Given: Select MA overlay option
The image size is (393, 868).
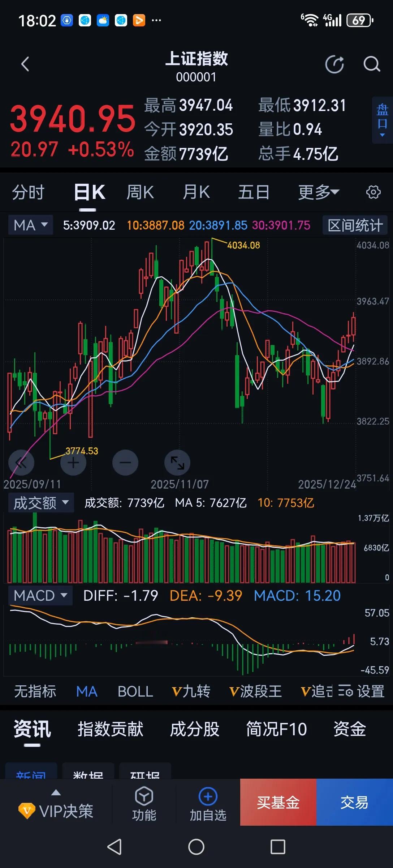Looking at the screenshot, I should tap(87, 691).
